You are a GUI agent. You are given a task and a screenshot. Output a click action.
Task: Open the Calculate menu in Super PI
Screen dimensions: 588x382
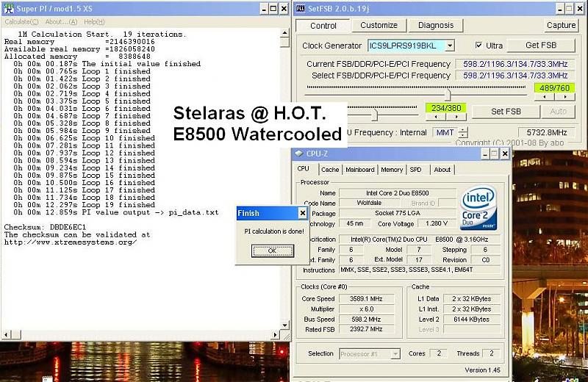pyautogui.click(x=21, y=22)
